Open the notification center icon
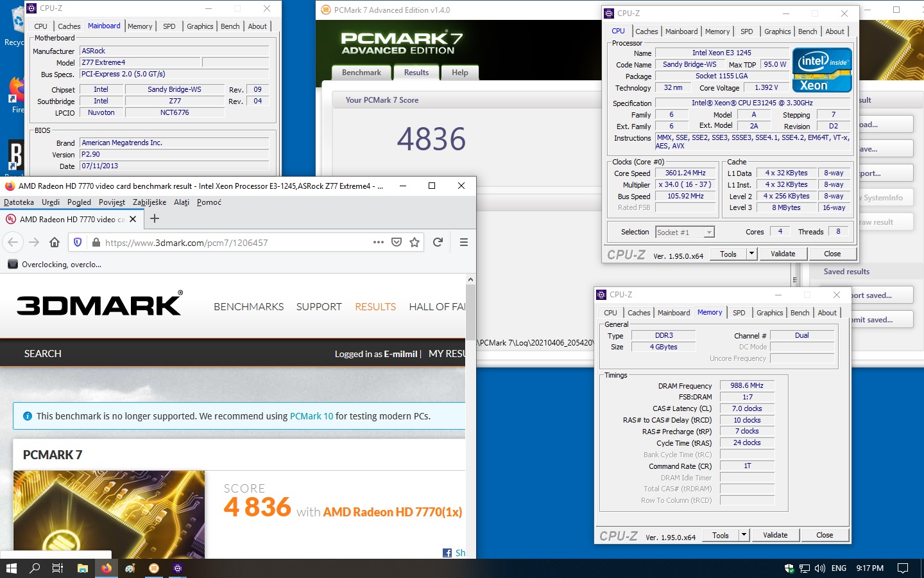The image size is (924, 578). [x=903, y=568]
